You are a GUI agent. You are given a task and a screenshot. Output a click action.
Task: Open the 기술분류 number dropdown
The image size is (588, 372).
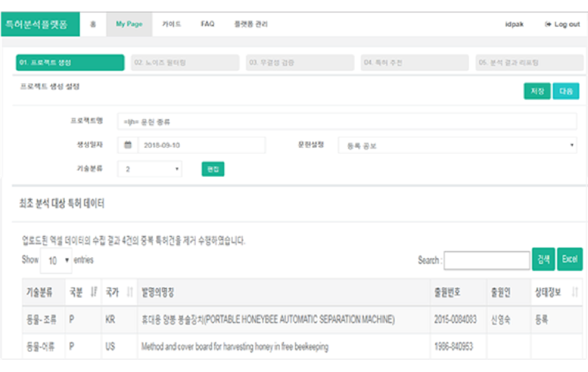149,169
